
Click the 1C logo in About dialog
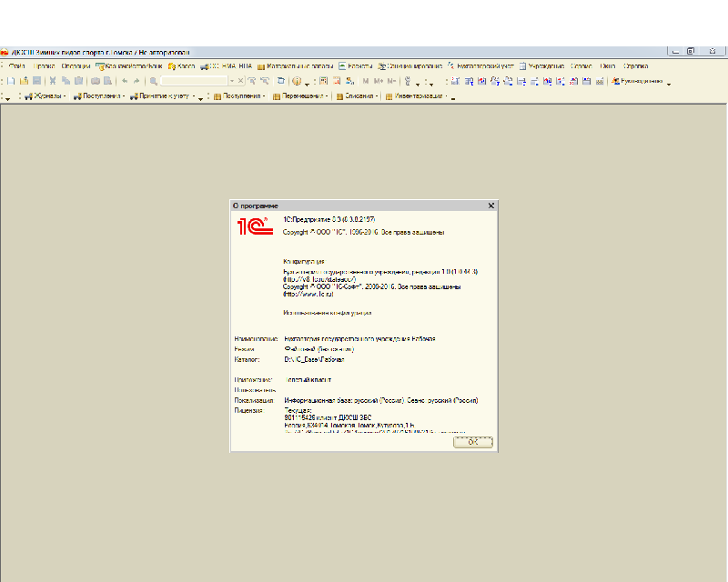click(255, 226)
